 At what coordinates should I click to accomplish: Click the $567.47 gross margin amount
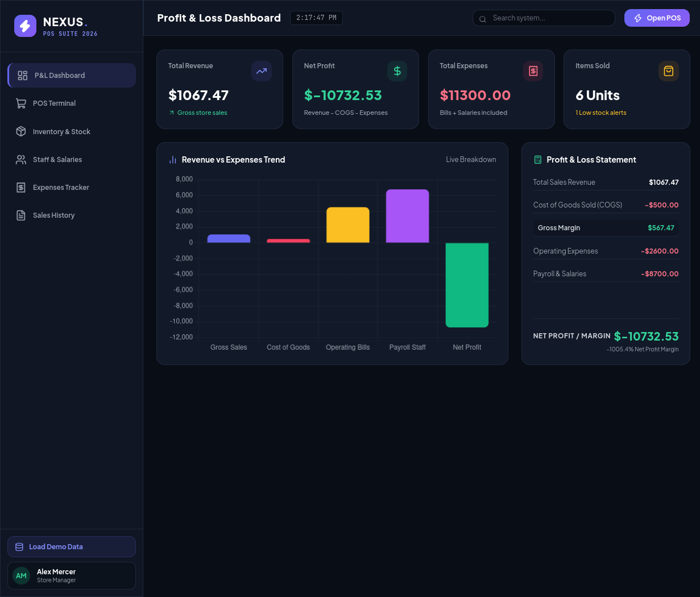coord(661,228)
